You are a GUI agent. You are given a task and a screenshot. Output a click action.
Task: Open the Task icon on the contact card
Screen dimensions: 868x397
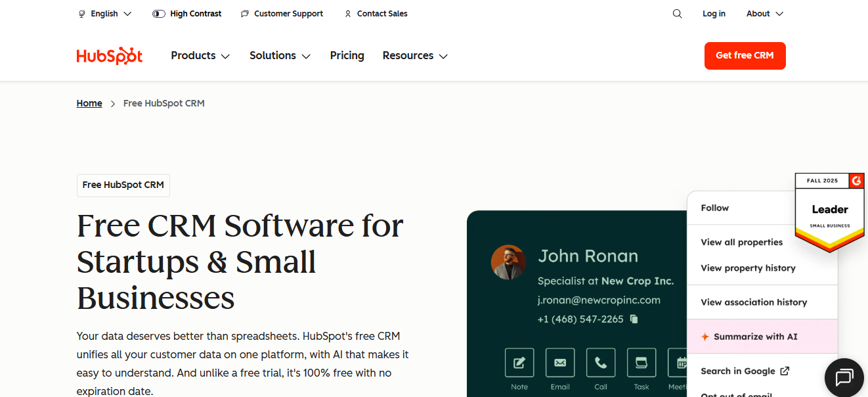tap(641, 362)
